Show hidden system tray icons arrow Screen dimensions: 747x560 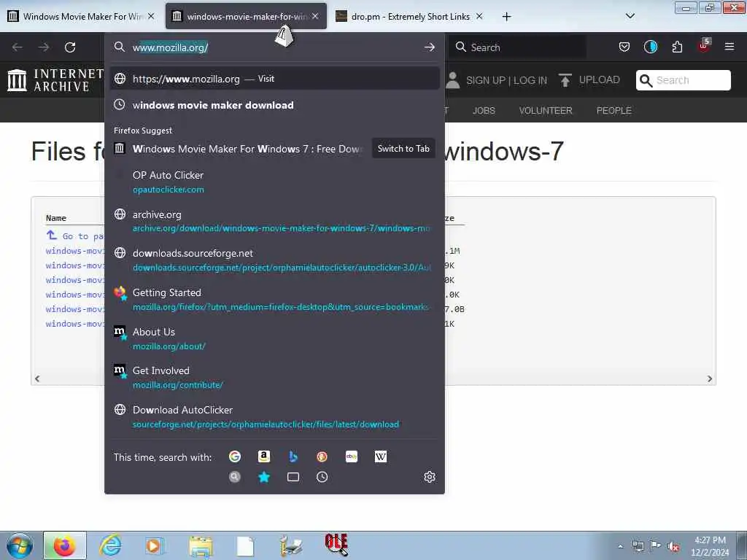(620, 546)
